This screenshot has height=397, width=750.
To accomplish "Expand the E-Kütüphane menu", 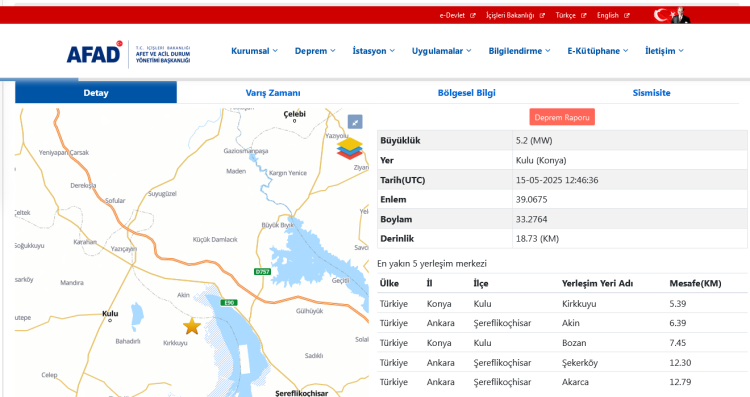I will [x=598, y=51].
